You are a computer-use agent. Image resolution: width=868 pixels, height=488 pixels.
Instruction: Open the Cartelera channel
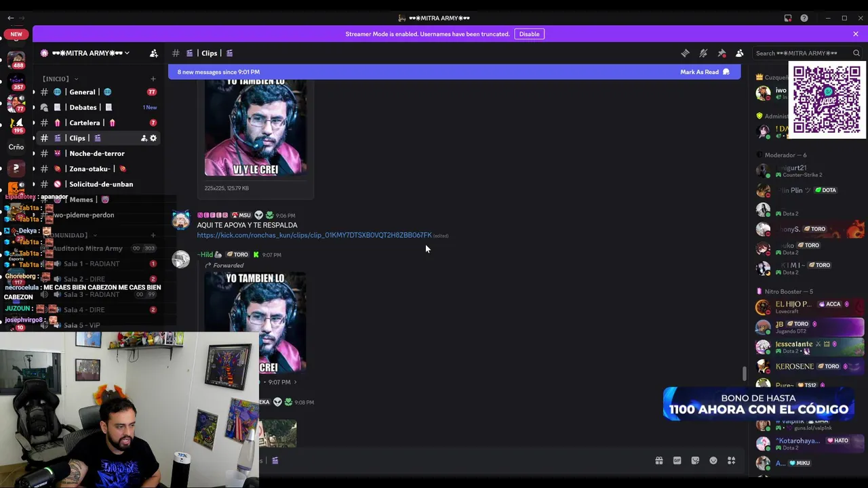pyautogui.click(x=97, y=123)
